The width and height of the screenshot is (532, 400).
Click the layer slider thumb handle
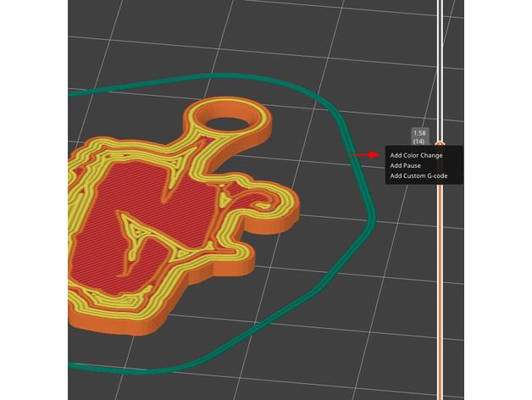coord(439,145)
